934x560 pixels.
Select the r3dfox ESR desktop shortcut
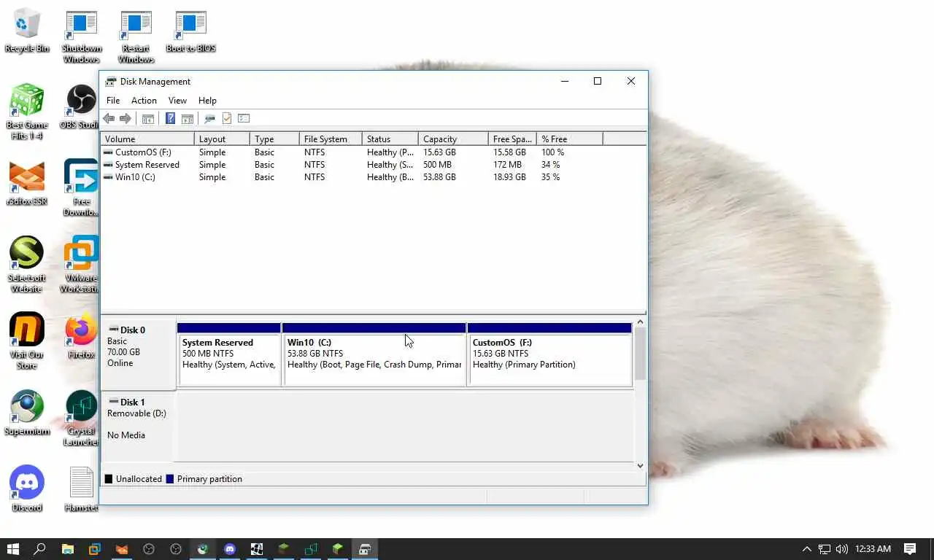point(27,183)
